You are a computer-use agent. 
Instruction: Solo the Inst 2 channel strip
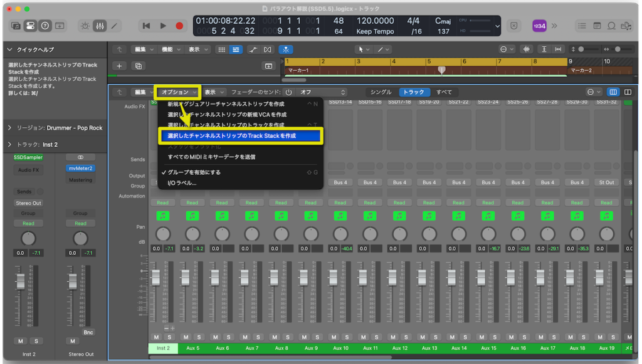(35, 341)
